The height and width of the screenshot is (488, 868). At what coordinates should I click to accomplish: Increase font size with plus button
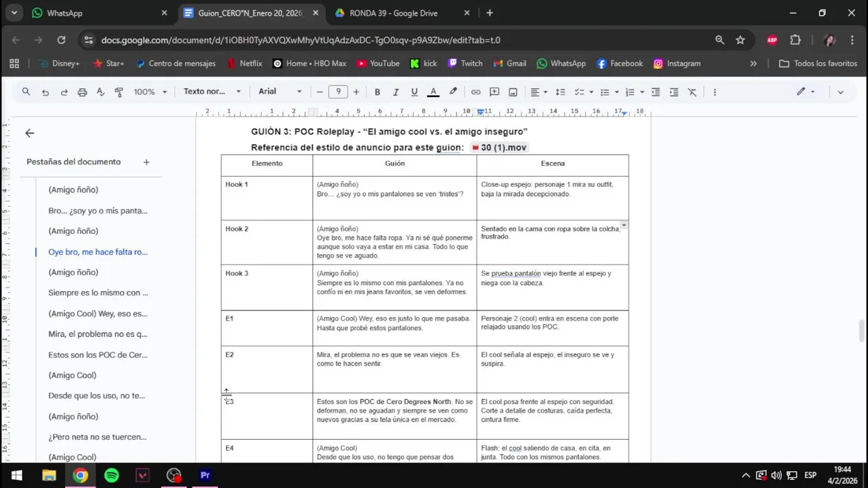pos(356,91)
